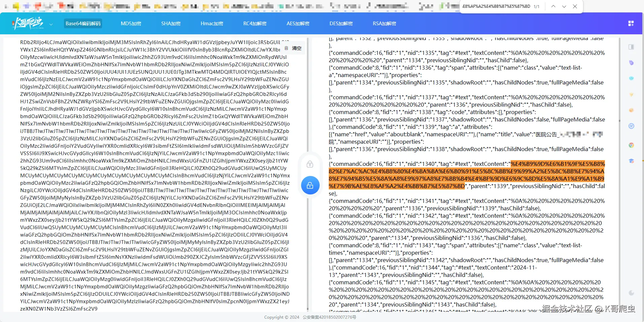The width and height of the screenshot is (644, 322).
Task: Open the yellow icon in right sidebar
Action: pos(631,95)
